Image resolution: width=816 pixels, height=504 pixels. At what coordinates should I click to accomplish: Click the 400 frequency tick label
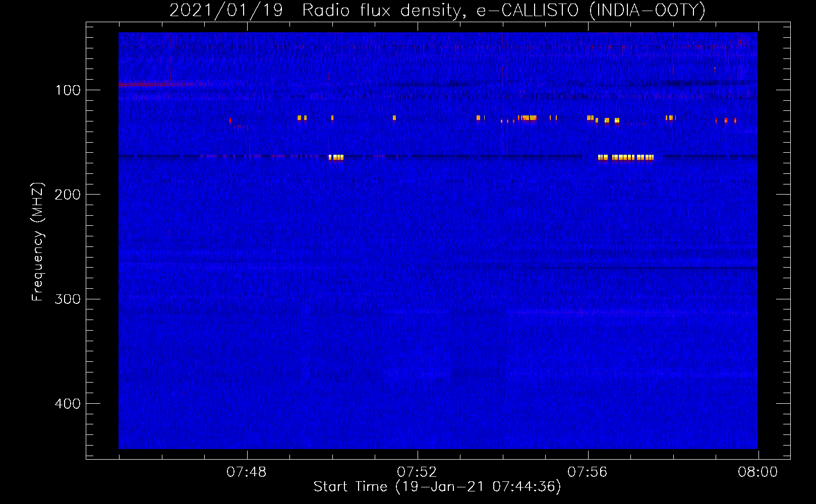[68, 404]
